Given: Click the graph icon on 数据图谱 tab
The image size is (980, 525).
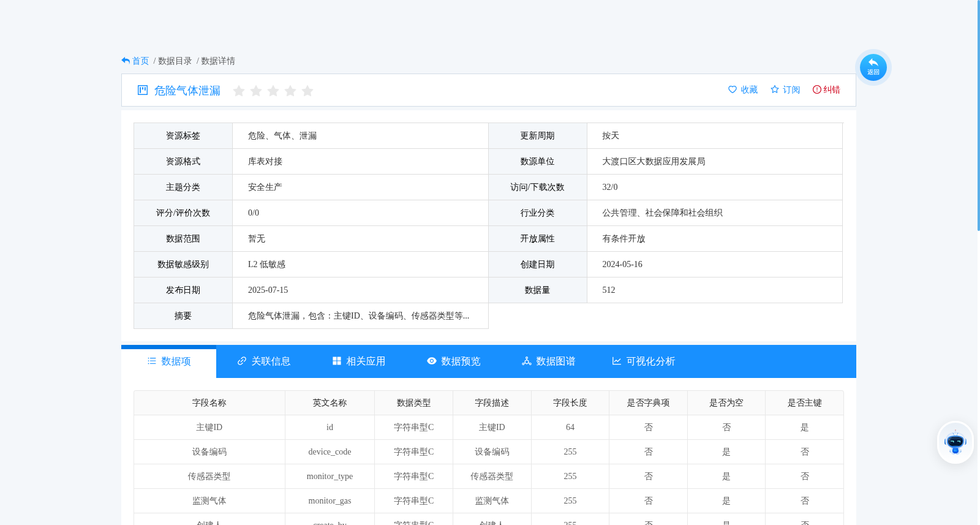Looking at the screenshot, I should tap(527, 361).
